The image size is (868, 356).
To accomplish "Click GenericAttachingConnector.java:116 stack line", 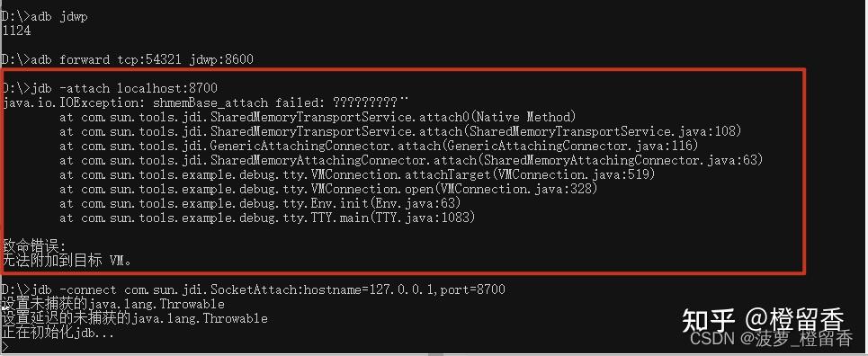I will pyautogui.click(x=379, y=146).
